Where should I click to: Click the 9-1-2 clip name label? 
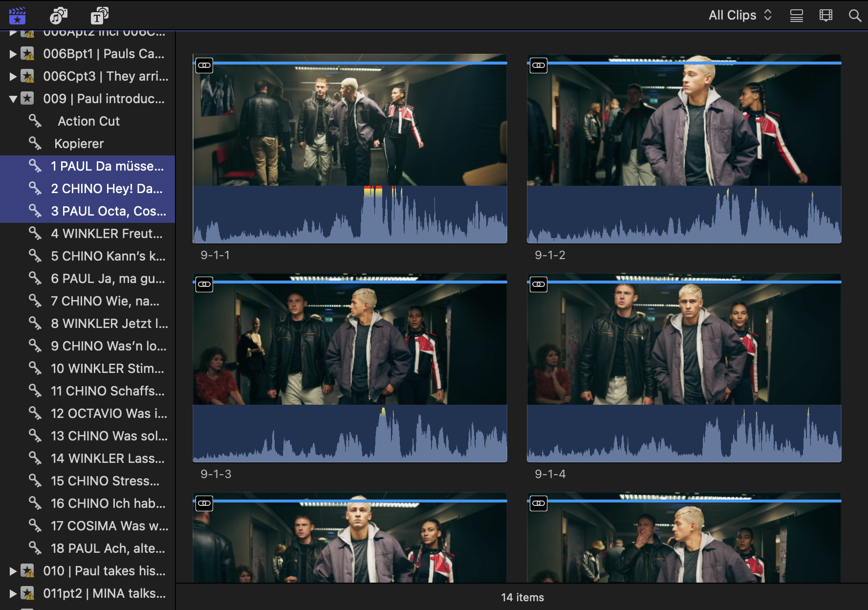550,255
